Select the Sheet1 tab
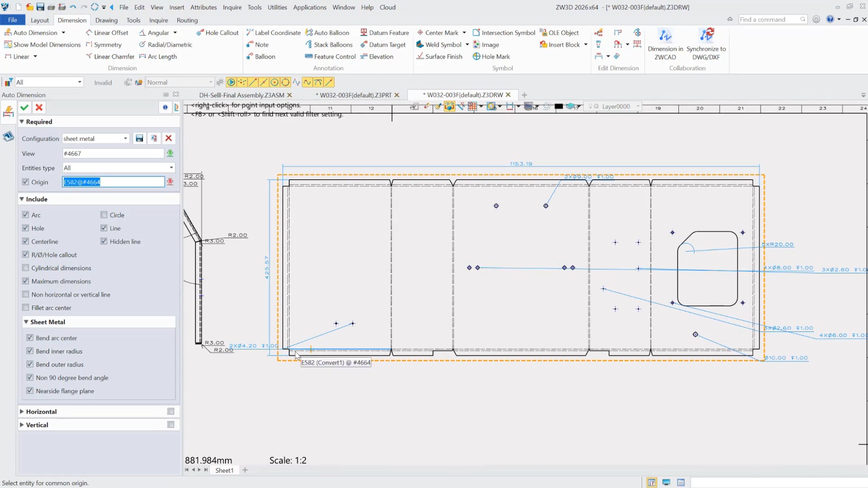This screenshot has width=868, height=488. click(x=224, y=470)
